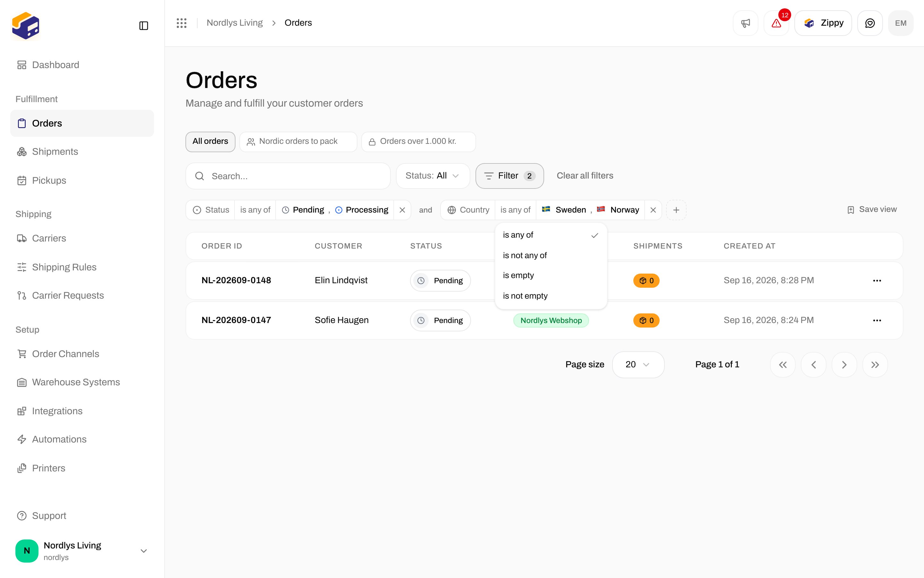This screenshot has width=924, height=578.
Task: Choose 'is empty' operator option
Action: 551,276
